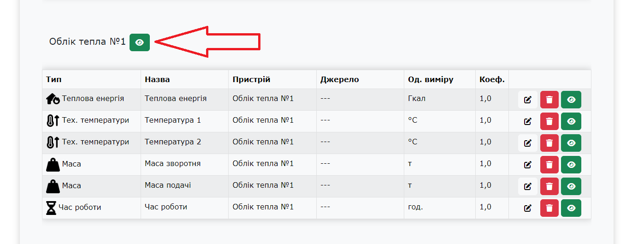This screenshot has height=244, width=644.
Task: Delete the Час роботи row
Action: coord(549,208)
